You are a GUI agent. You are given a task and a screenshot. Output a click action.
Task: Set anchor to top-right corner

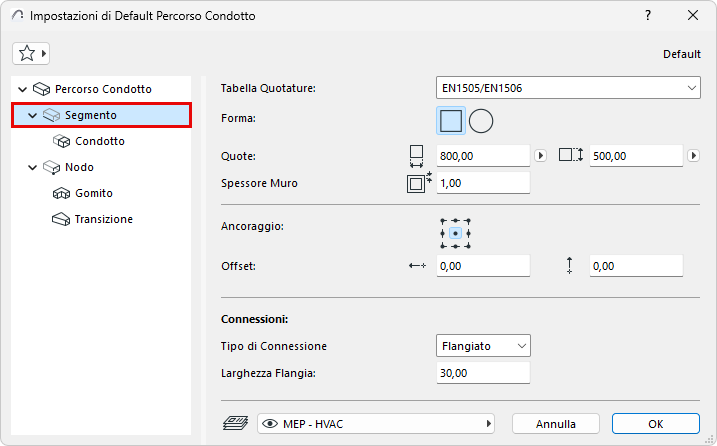469,221
